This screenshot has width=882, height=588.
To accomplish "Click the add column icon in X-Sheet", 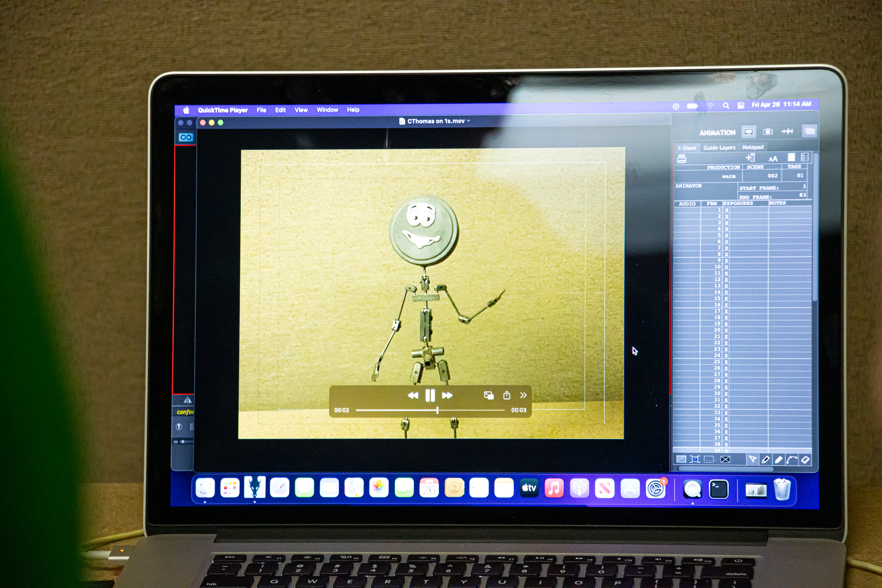I will pos(750,158).
